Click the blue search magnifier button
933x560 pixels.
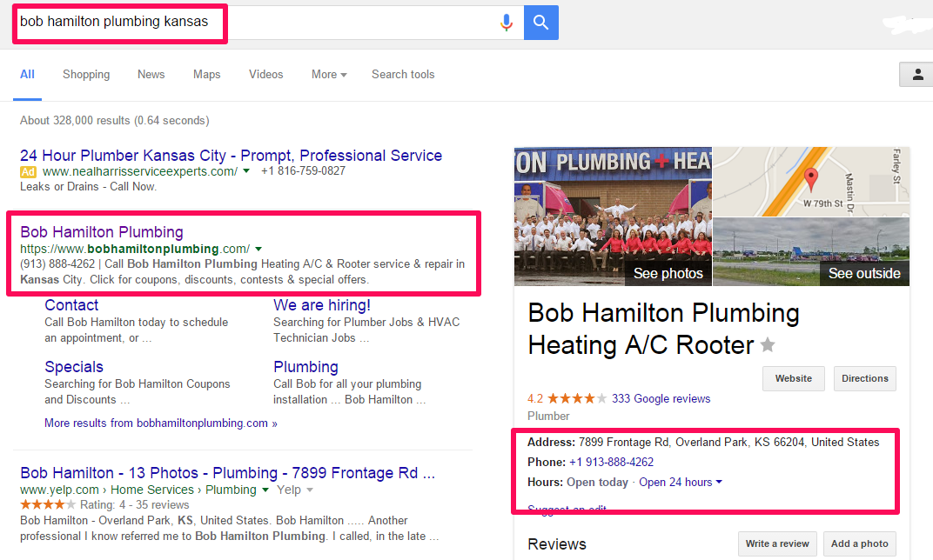click(x=540, y=23)
